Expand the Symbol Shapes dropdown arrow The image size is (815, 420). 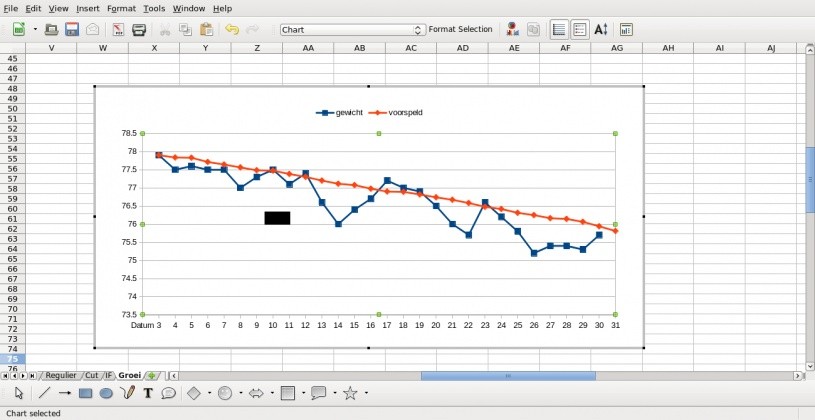(x=240, y=393)
